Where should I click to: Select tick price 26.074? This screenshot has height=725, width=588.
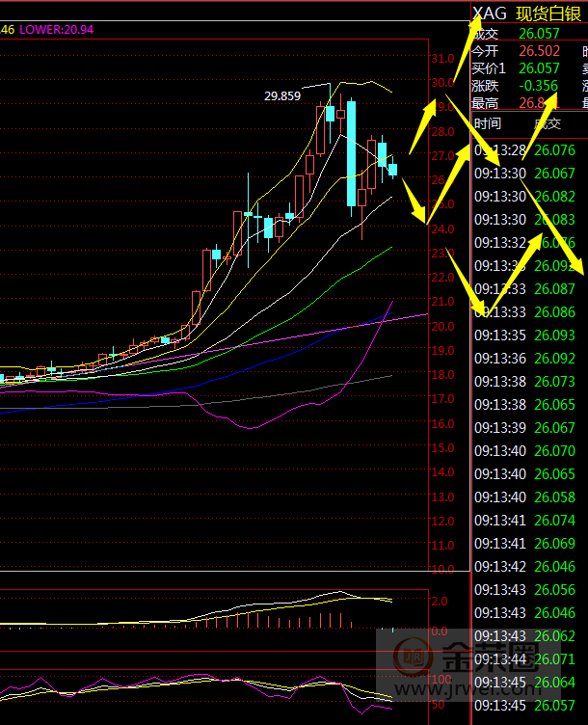tap(554, 521)
